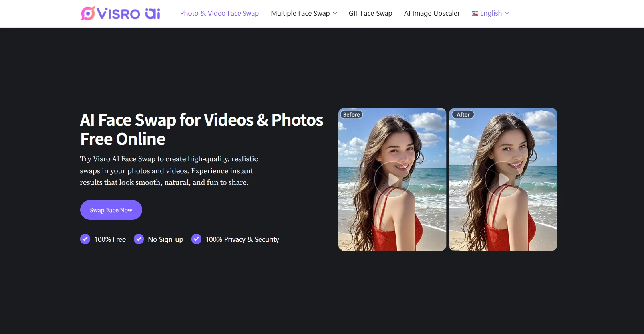
Task: Click the US flag language icon
Action: 475,14
